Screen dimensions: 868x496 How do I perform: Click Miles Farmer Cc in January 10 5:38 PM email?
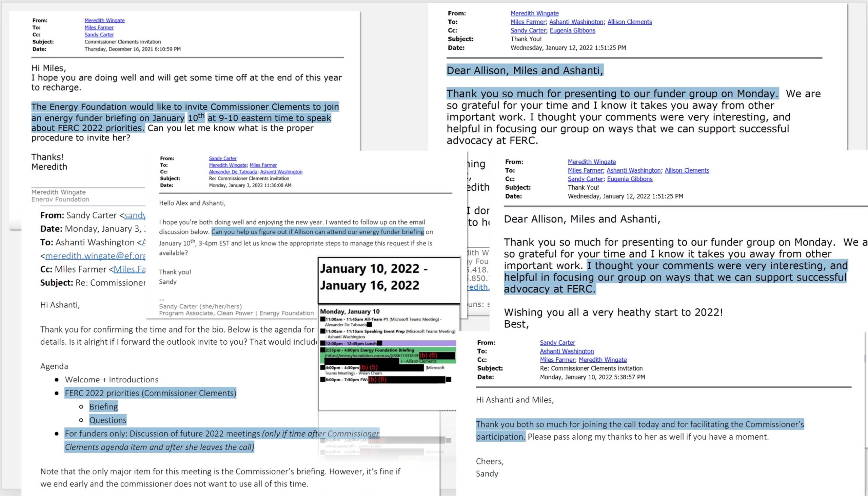point(557,359)
